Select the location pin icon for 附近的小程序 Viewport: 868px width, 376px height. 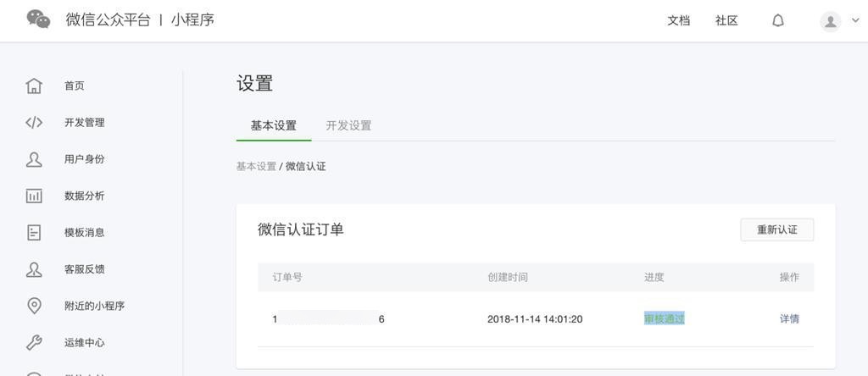coord(34,306)
